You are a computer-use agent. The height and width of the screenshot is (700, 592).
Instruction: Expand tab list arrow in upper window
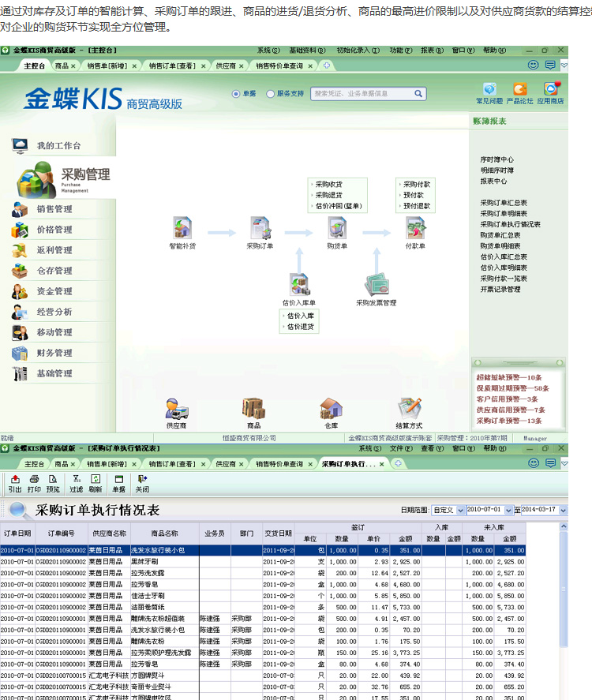(564, 66)
